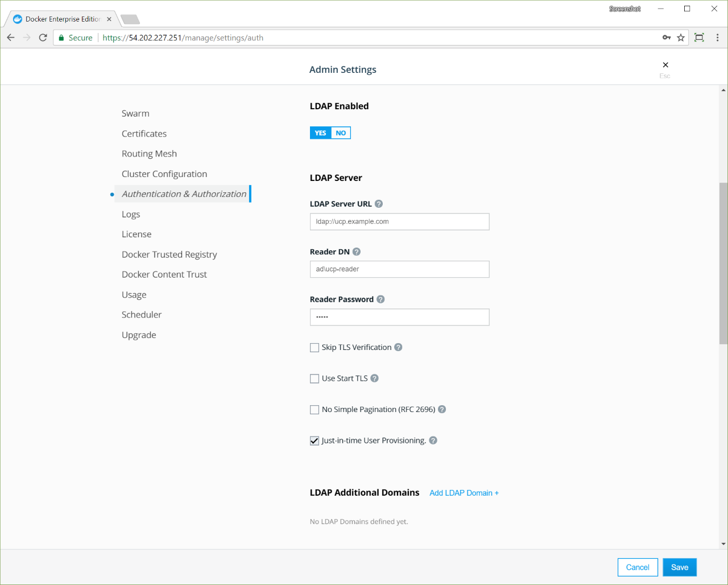Check the Use Start TLS option
The width and height of the screenshot is (728, 585).
click(315, 378)
